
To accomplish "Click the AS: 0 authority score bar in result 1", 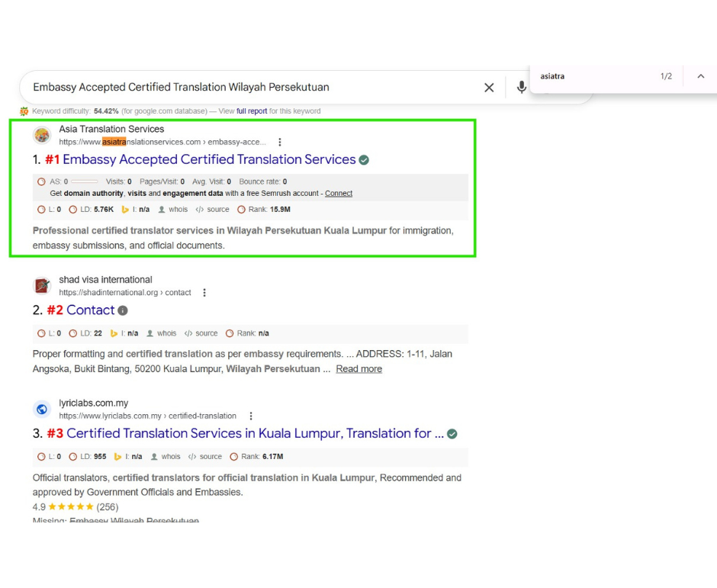I will [85, 182].
